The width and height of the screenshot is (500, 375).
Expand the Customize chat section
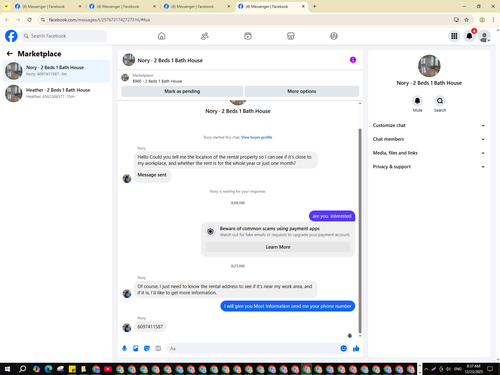click(429, 125)
